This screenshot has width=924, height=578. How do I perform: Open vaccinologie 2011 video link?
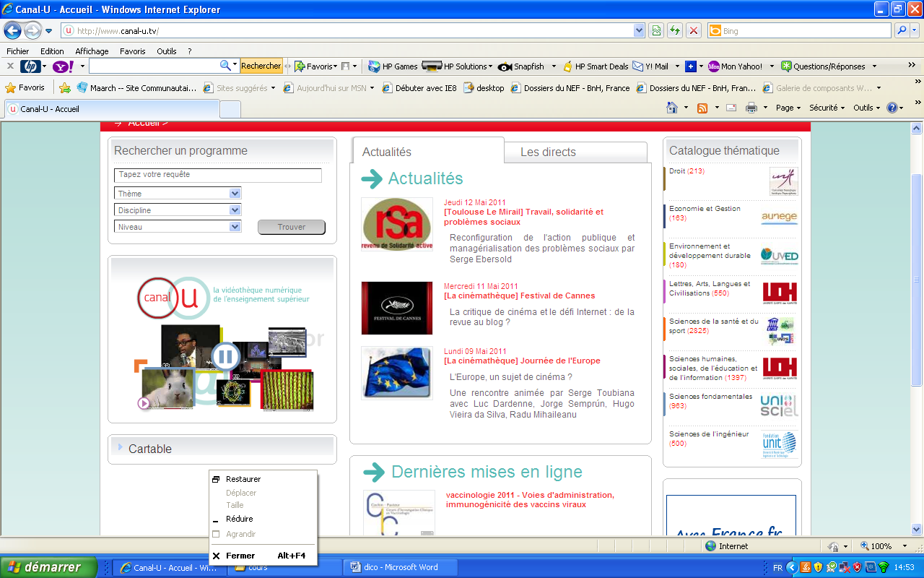pos(530,499)
